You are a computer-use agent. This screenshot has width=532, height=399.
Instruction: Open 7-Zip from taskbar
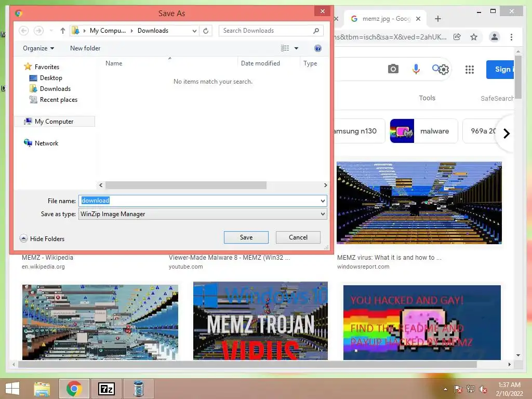click(107, 389)
